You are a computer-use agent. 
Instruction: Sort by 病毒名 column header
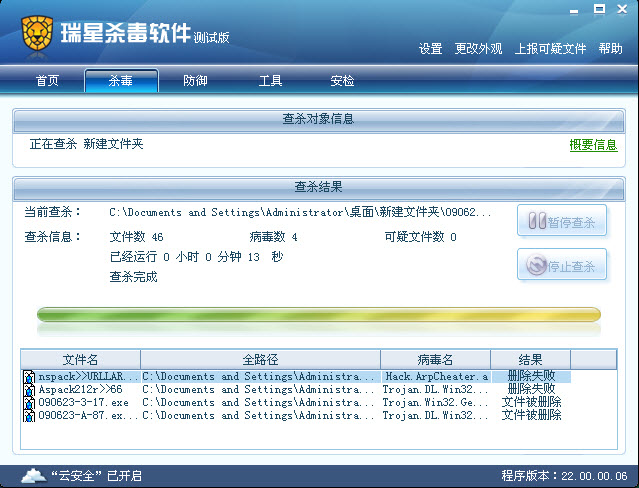pos(435,360)
